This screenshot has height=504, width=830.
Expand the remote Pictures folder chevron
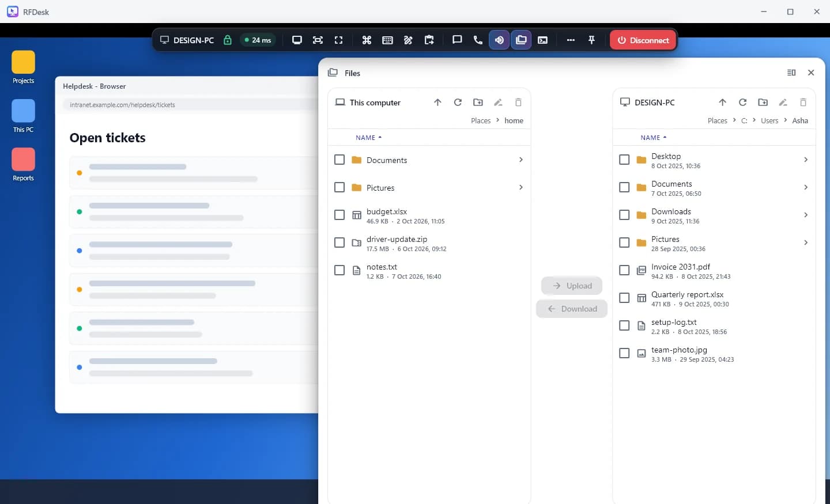[805, 242]
